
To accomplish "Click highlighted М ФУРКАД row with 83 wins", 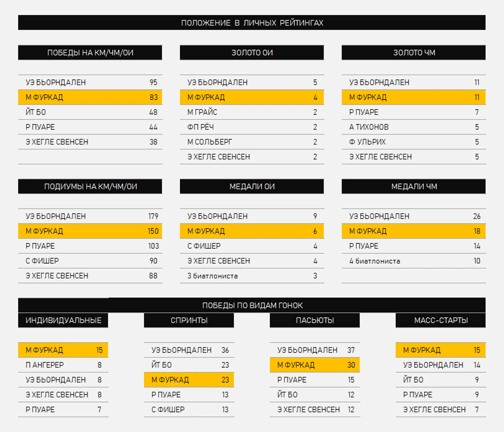I will (x=90, y=97).
